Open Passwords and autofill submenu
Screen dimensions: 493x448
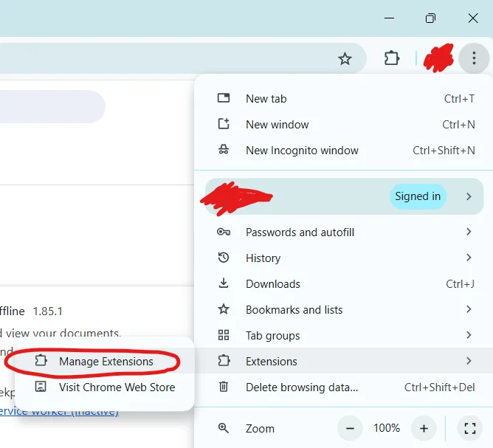tap(343, 232)
